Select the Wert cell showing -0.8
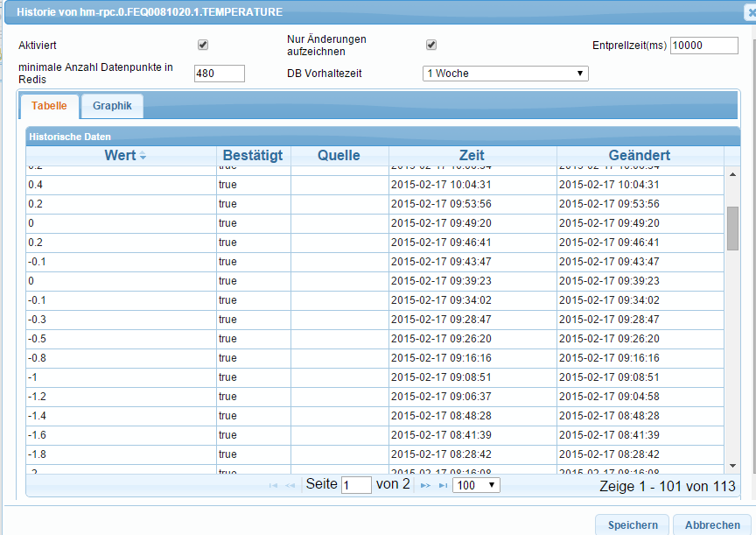Image resolution: width=756 pixels, height=535 pixels. (x=121, y=358)
